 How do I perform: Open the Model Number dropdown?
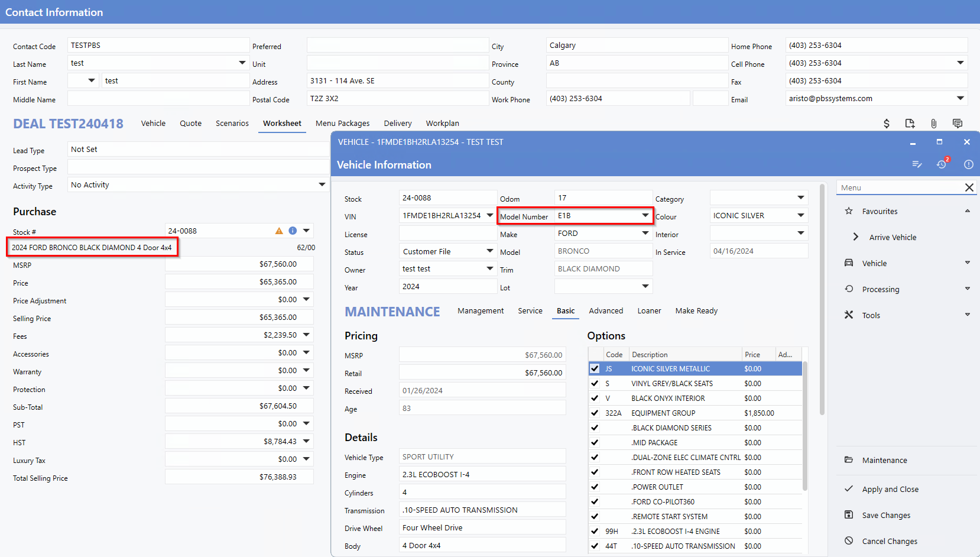point(645,215)
